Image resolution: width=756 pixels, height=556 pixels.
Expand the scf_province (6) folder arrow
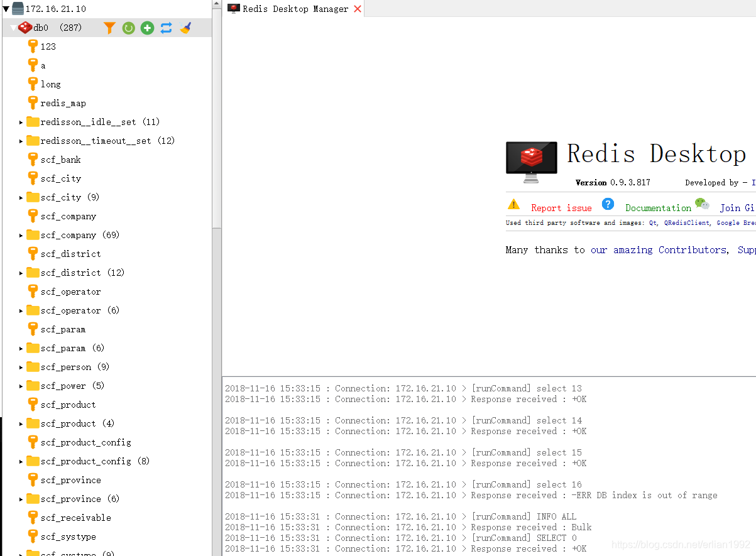pos(21,499)
